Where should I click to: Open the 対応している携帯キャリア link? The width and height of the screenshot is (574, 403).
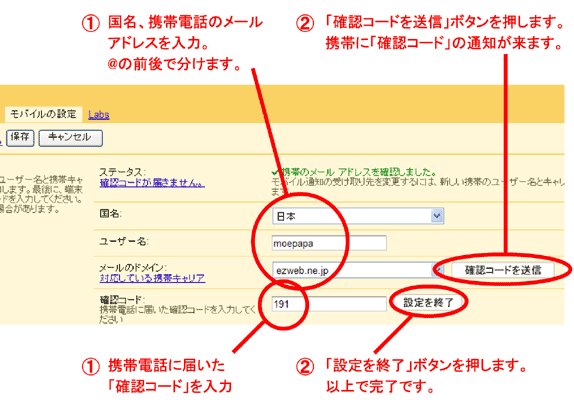point(152,278)
